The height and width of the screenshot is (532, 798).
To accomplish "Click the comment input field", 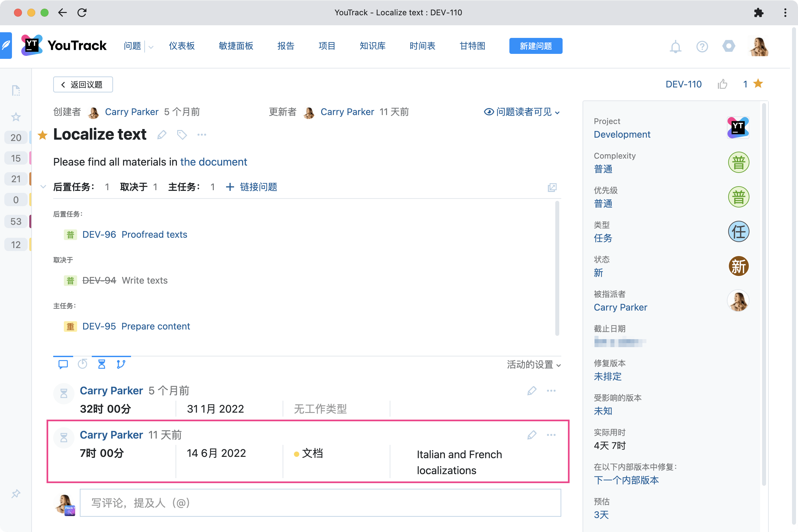I will [x=320, y=503].
